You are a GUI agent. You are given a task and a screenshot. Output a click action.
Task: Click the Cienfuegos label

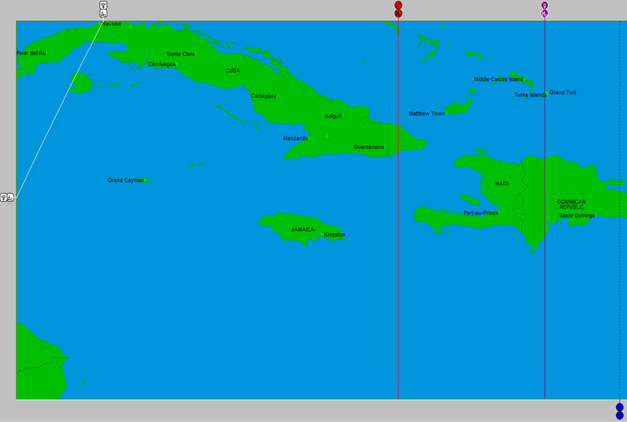pos(162,64)
